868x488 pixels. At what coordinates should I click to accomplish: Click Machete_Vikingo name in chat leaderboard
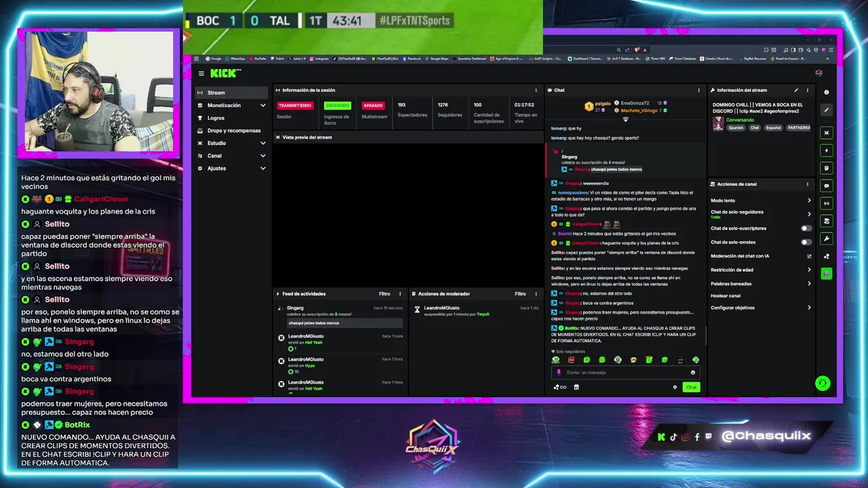click(x=639, y=110)
